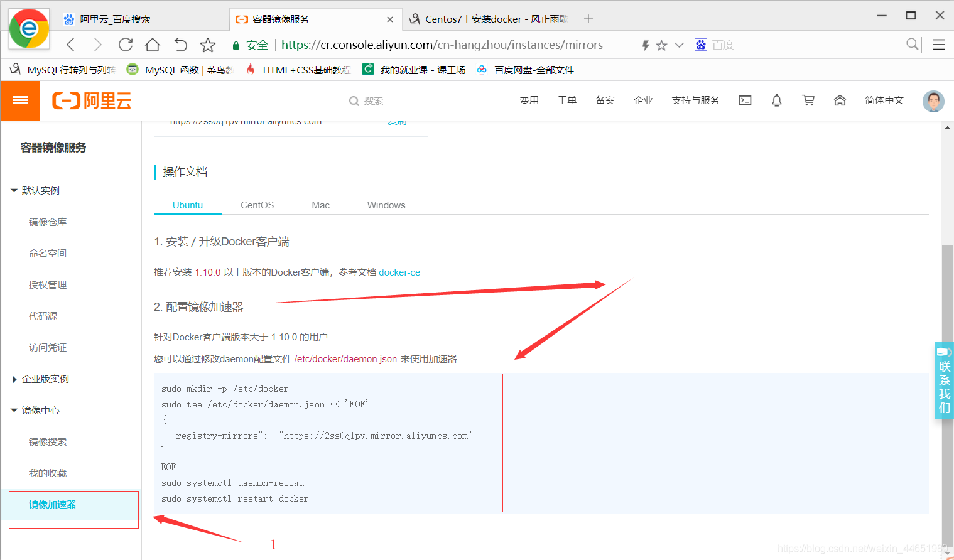Go forward with the browser forward arrow

[x=97, y=45]
